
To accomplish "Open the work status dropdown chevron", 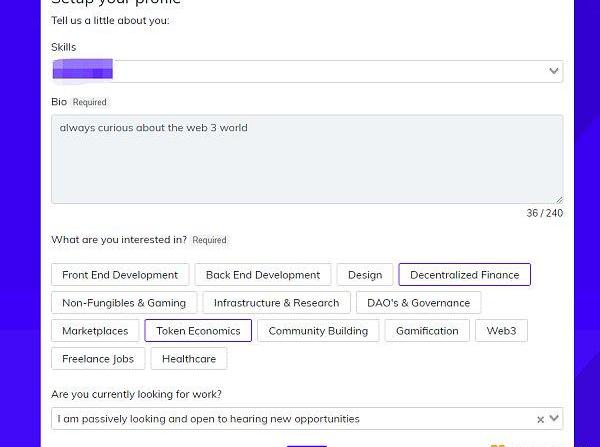I will (554, 419).
